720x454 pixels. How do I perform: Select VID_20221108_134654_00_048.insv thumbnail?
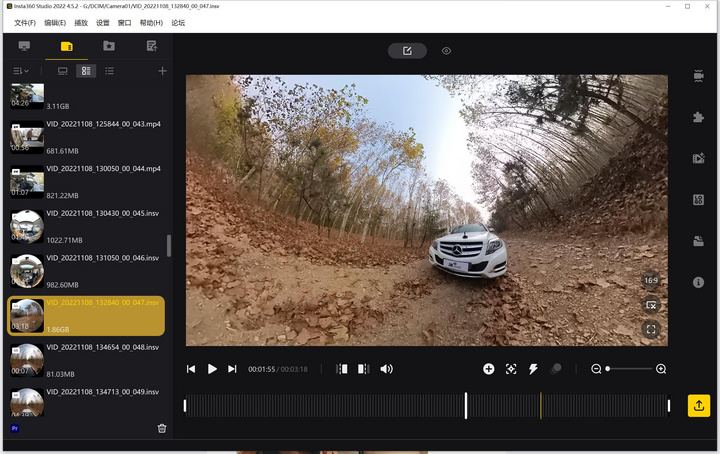(x=26, y=358)
